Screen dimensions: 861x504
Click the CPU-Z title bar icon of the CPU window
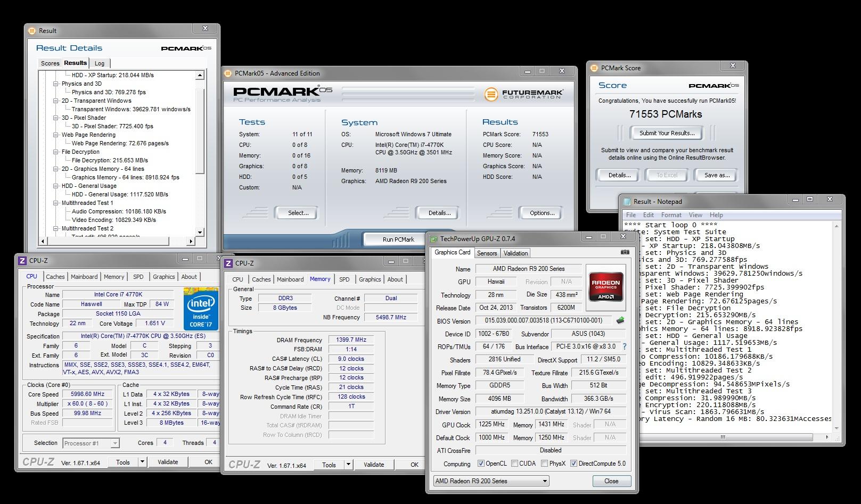pyautogui.click(x=22, y=260)
